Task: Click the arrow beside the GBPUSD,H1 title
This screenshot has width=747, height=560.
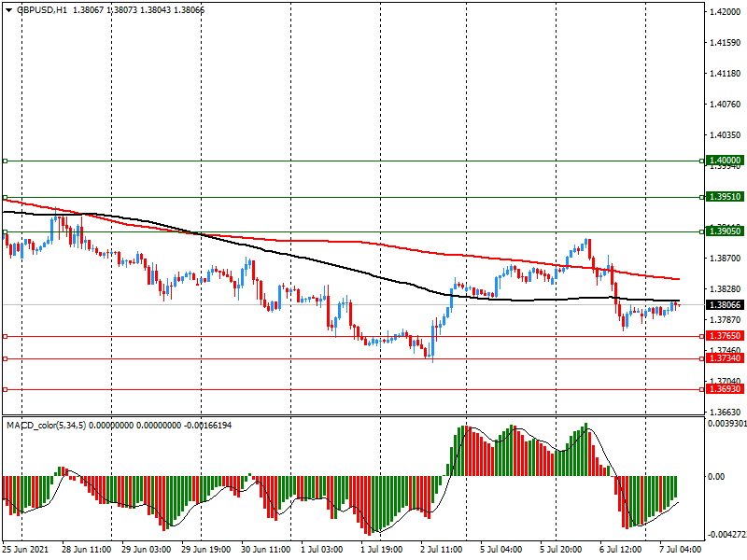Action: pyautogui.click(x=7, y=9)
